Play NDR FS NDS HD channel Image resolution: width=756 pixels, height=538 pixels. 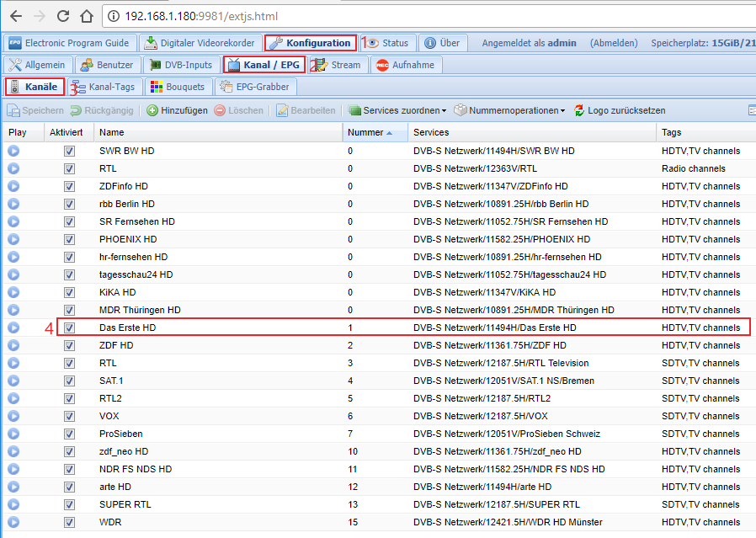click(13, 469)
